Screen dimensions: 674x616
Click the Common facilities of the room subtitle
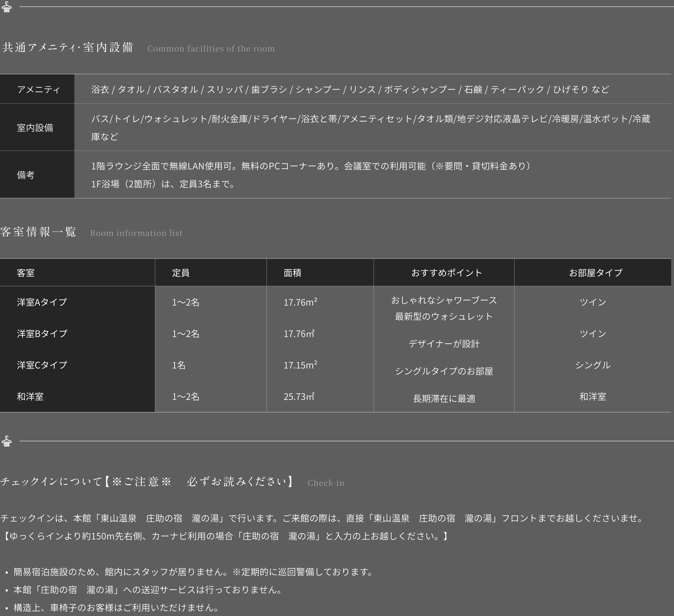211,48
